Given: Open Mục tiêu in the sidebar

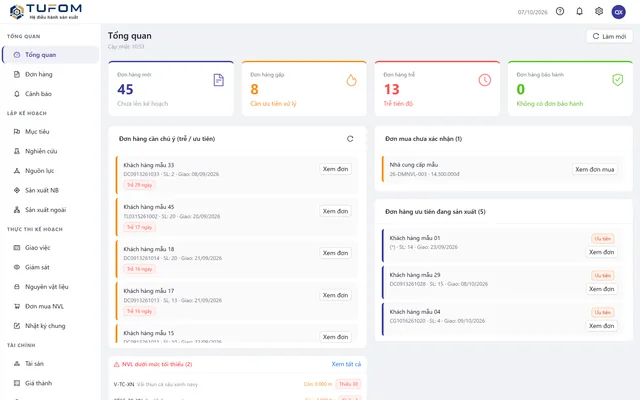Looking at the screenshot, I should click(x=51, y=131).
